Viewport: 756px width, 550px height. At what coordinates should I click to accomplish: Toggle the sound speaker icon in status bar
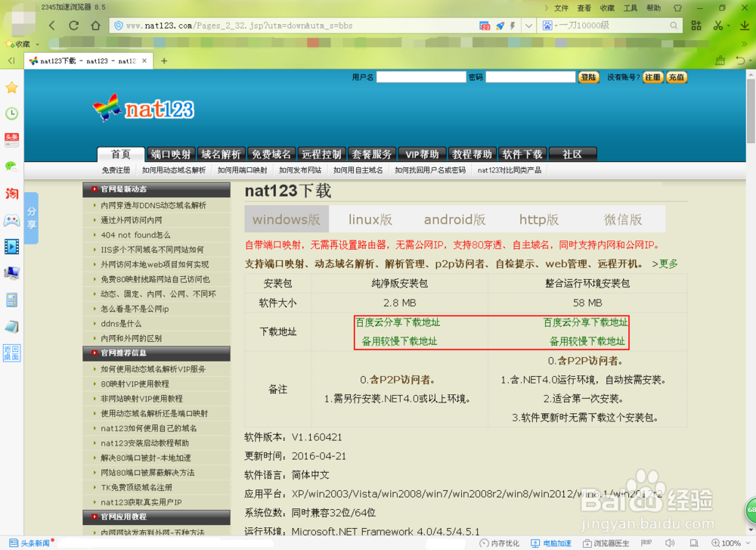pyautogui.click(x=670, y=543)
